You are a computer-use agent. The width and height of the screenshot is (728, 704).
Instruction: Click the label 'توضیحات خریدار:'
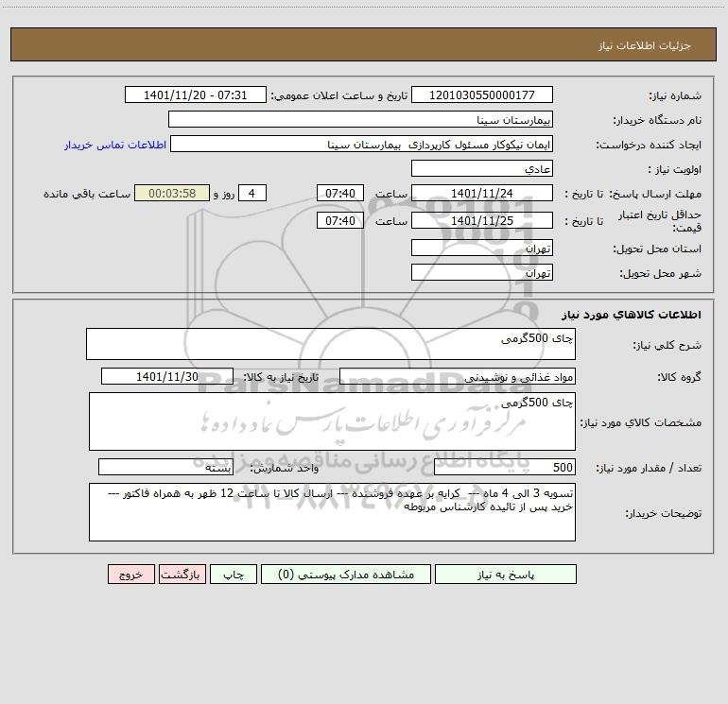[x=664, y=513]
